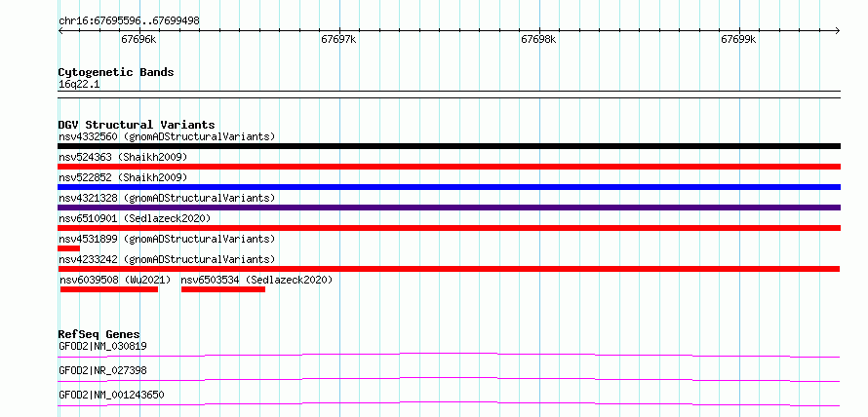Screen dimensions: 868x417
Task: Open gene label GFOD2|NM_030819
Action: click(102, 346)
